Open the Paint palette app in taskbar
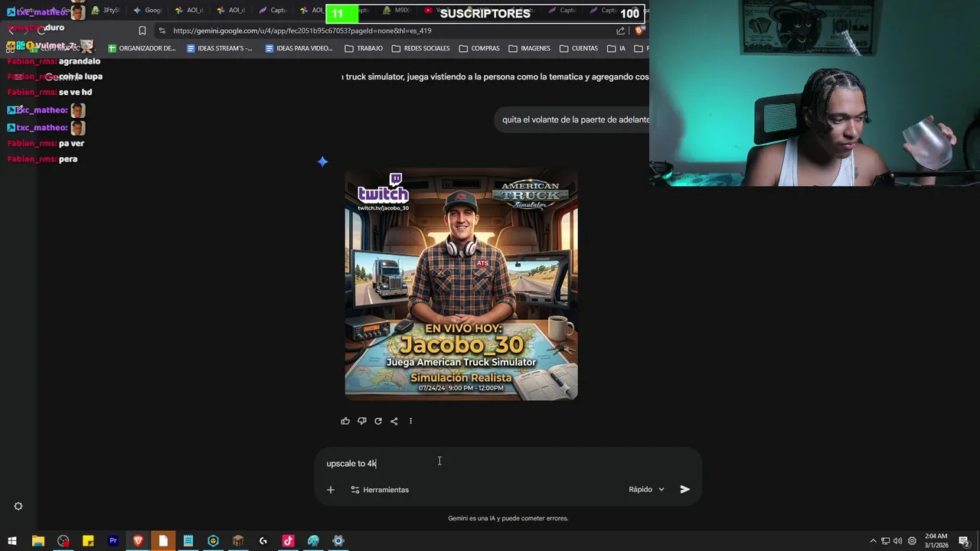The image size is (980, 551). (x=313, y=541)
